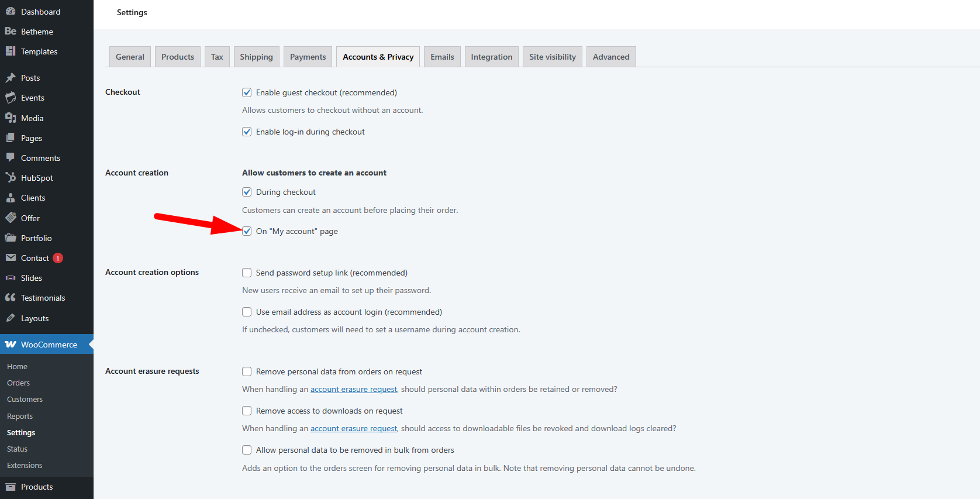Open Orders in the WooCommerce submenu

(18, 383)
